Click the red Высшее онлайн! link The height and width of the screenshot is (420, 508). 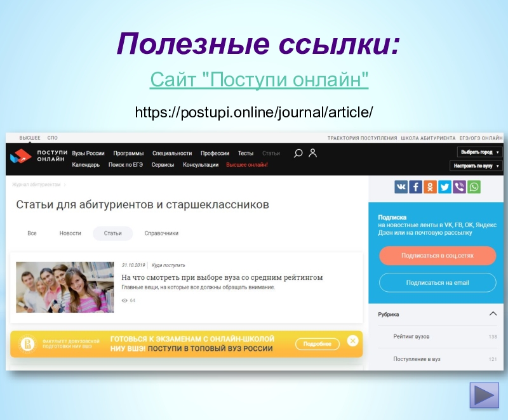tap(247, 165)
